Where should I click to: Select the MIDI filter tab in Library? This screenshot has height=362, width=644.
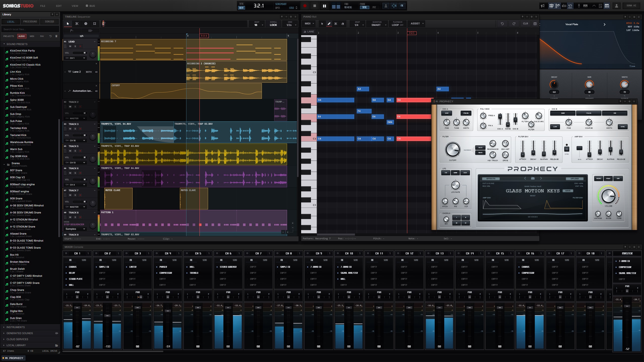tap(32, 36)
